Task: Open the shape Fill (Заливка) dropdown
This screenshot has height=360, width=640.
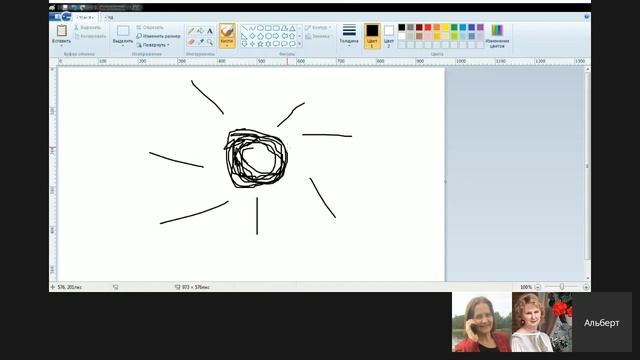Action: click(x=319, y=36)
